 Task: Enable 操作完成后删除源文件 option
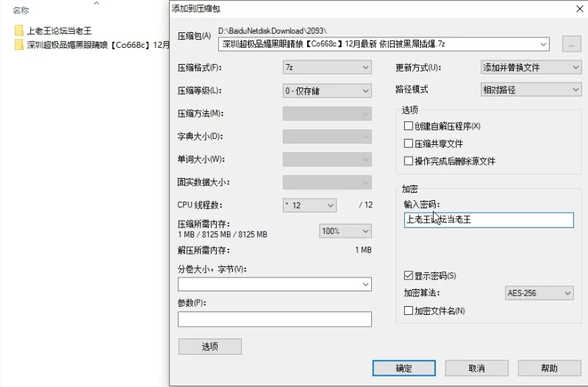tap(409, 161)
